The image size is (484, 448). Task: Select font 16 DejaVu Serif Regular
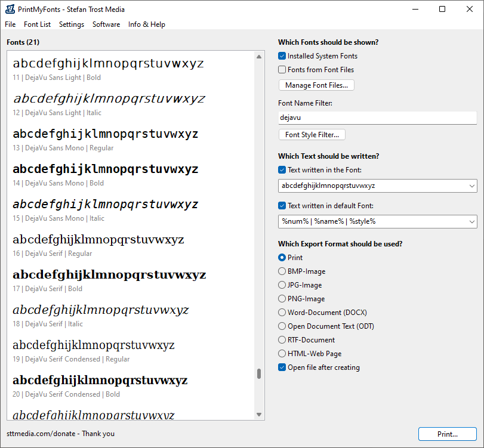point(131,245)
